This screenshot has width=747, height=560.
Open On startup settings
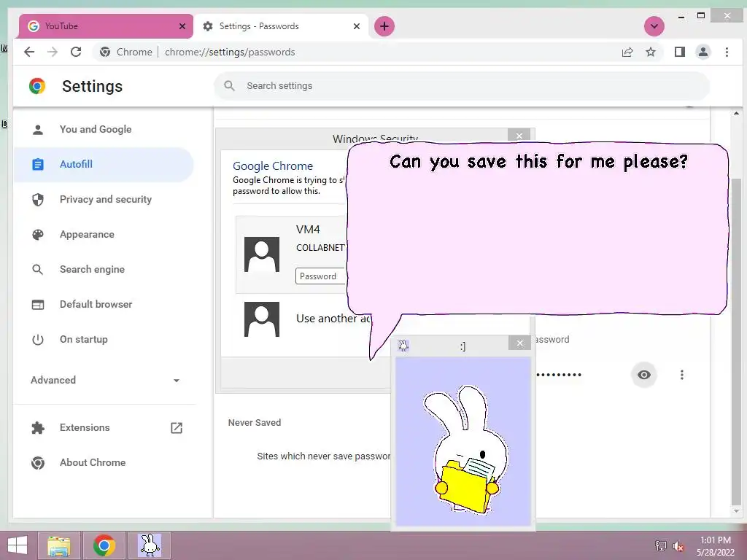pos(104,340)
